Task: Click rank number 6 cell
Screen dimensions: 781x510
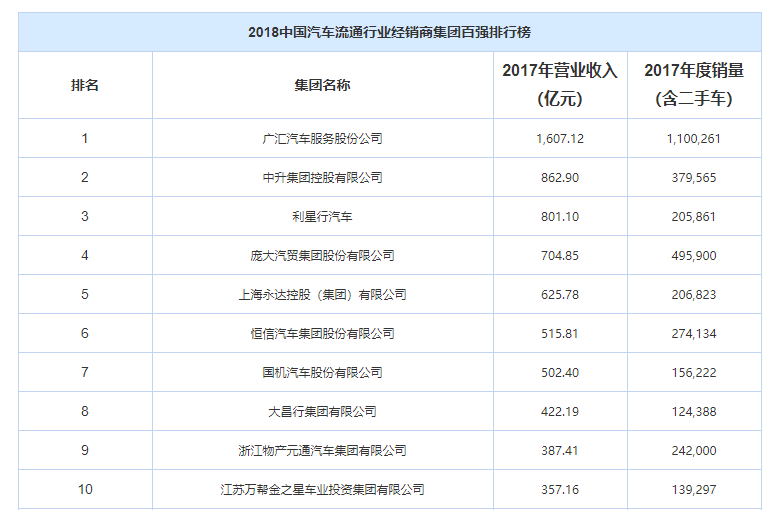Action: tap(85, 333)
